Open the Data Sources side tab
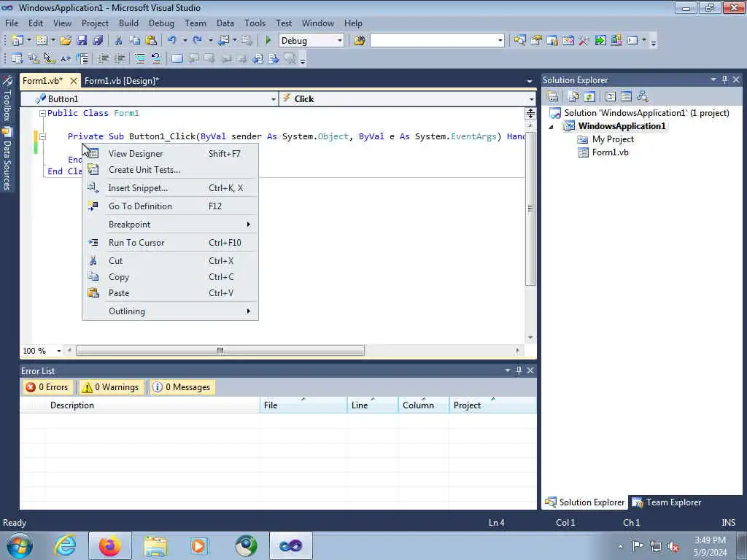747x560 pixels. pyautogui.click(x=7, y=160)
